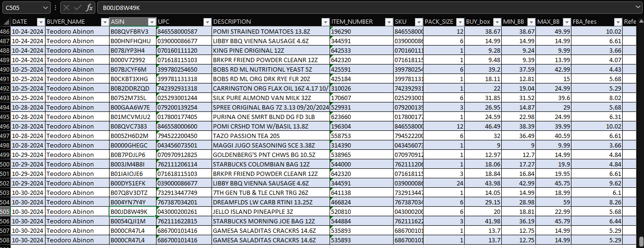This screenshot has width=644, height=248.
Task: Select PACK_SIZE cell 24 in row 502
Action: [x=444, y=183]
